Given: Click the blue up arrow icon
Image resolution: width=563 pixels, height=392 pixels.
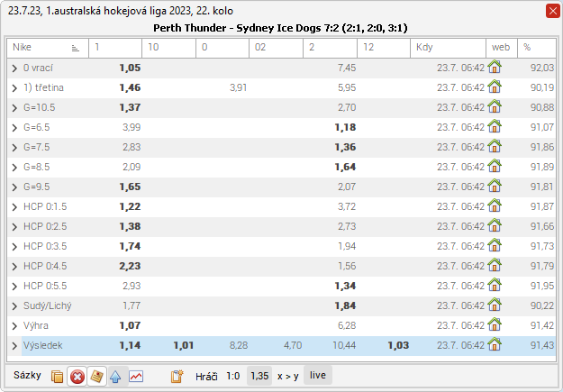Looking at the screenshot, I should (x=115, y=376).
